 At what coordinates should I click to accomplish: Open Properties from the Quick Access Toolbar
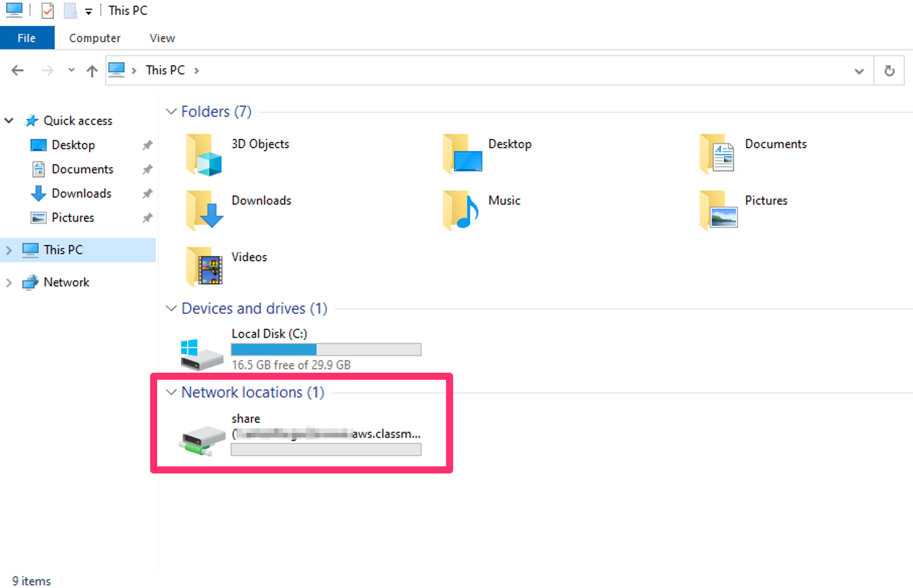[47, 11]
